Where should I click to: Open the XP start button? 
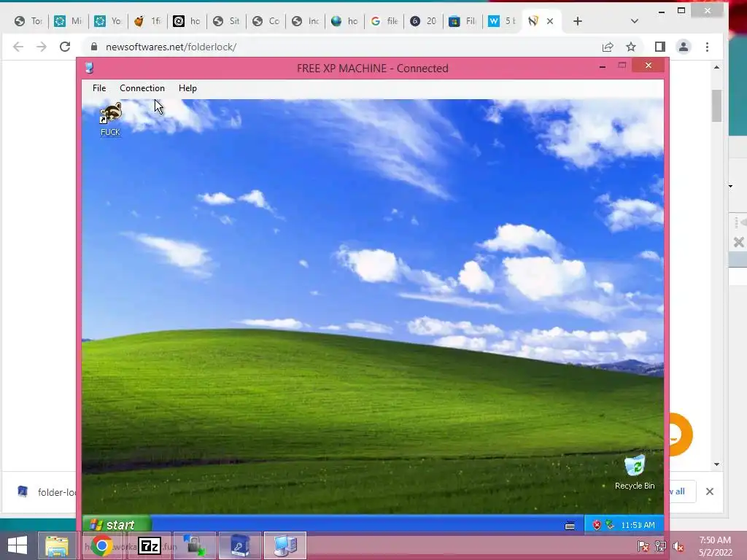[117, 525]
